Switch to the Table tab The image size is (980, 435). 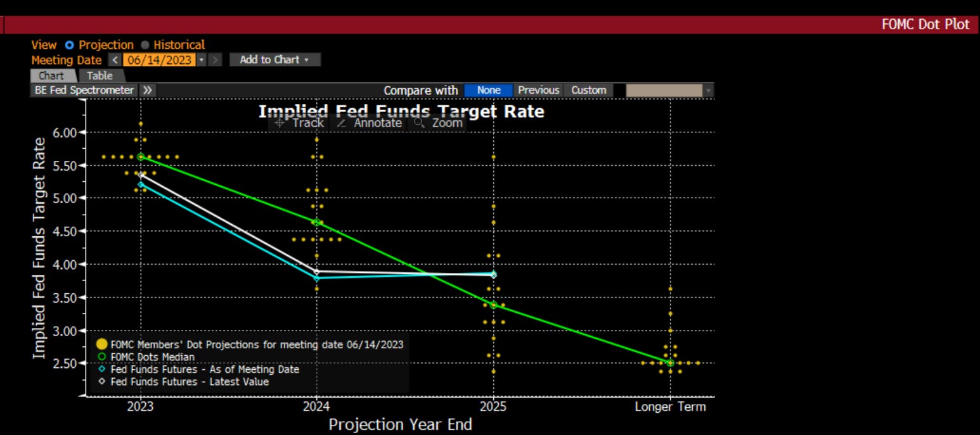[100, 75]
